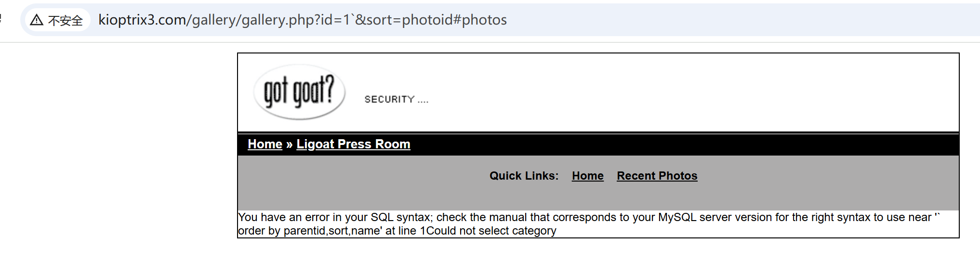Click the "got goat?" oval logo
This screenshot has height=262, width=980.
point(299,92)
